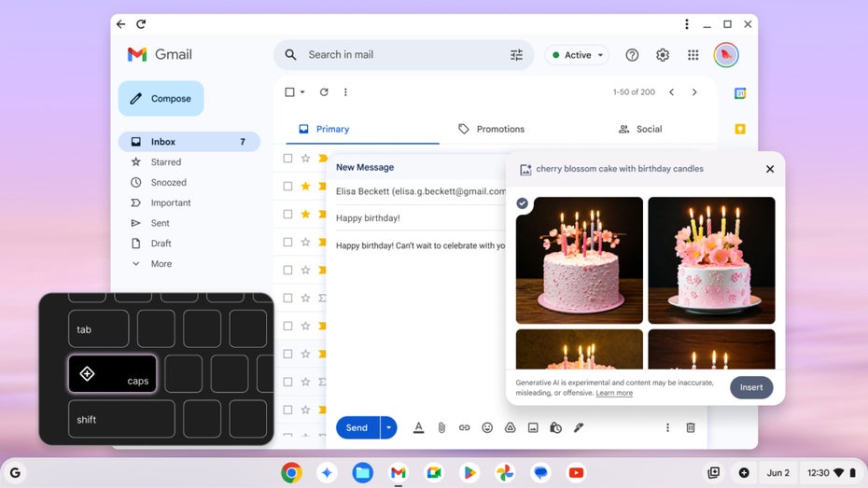The height and width of the screenshot is (488, 868).
Task: Refresh the inbox list
Action: [x=324, y=91]
